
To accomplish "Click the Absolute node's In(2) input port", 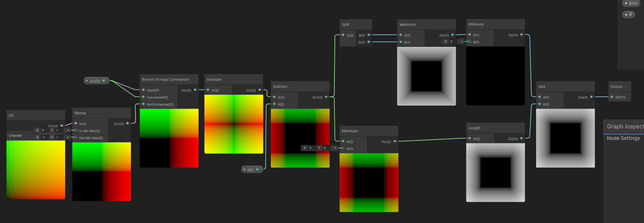I will click(208, 90).
